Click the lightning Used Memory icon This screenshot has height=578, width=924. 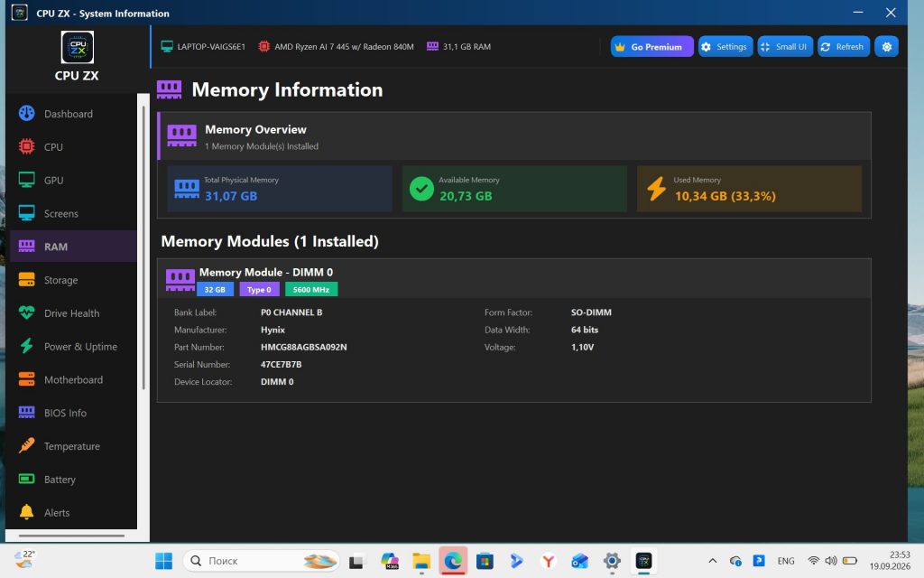(x=656, y=189)
